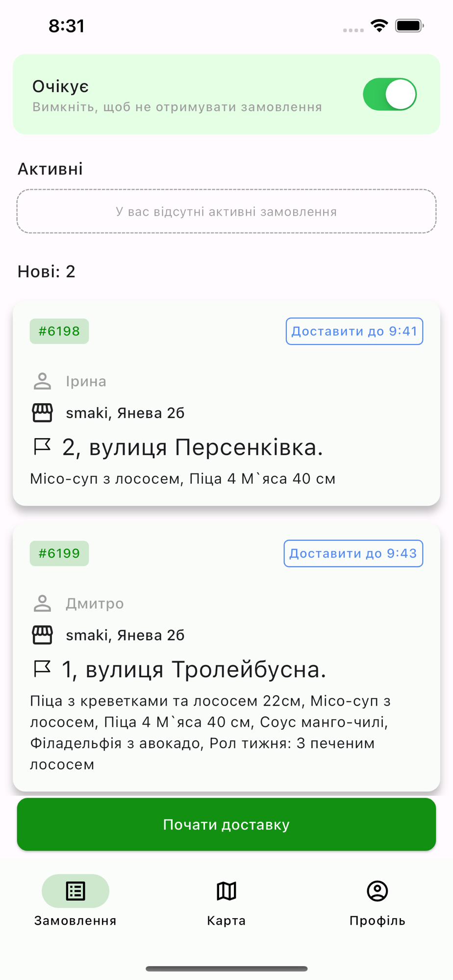Tap the Wi-Fi icon in status bar
453x980 pixels.
(379, 25)
